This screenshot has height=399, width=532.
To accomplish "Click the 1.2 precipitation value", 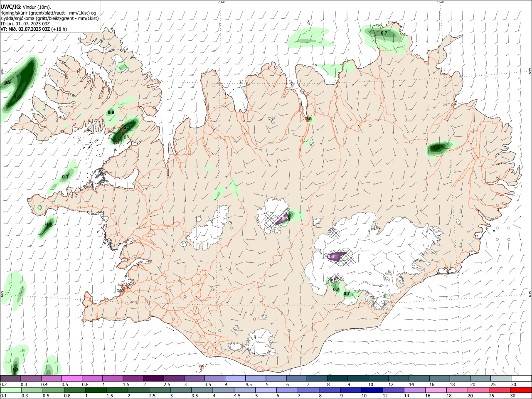I will point(49,225).
